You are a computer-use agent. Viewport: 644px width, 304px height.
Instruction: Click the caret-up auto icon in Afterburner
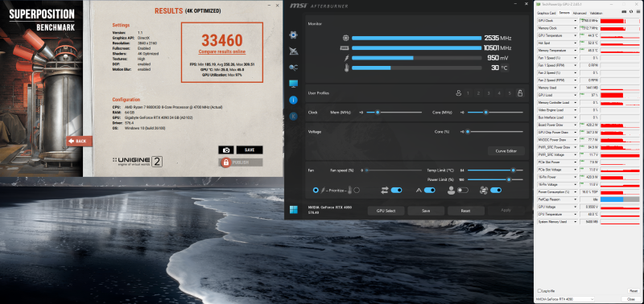tap(419, 190)
